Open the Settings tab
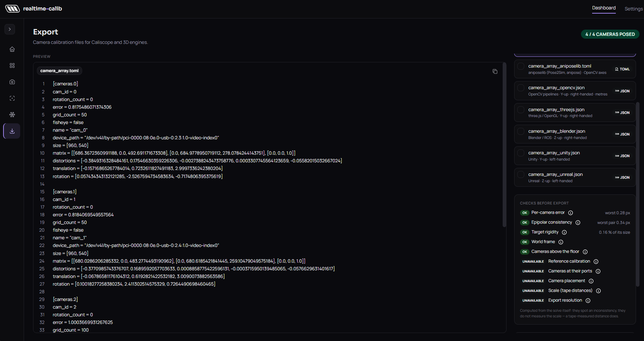Screen dimensions: 644x341 click(634, 9)
